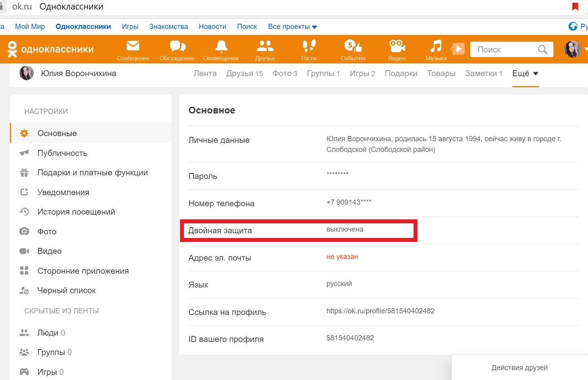
Task: Click the profile ID 581540402482 value
Action: tap(350, 338)
